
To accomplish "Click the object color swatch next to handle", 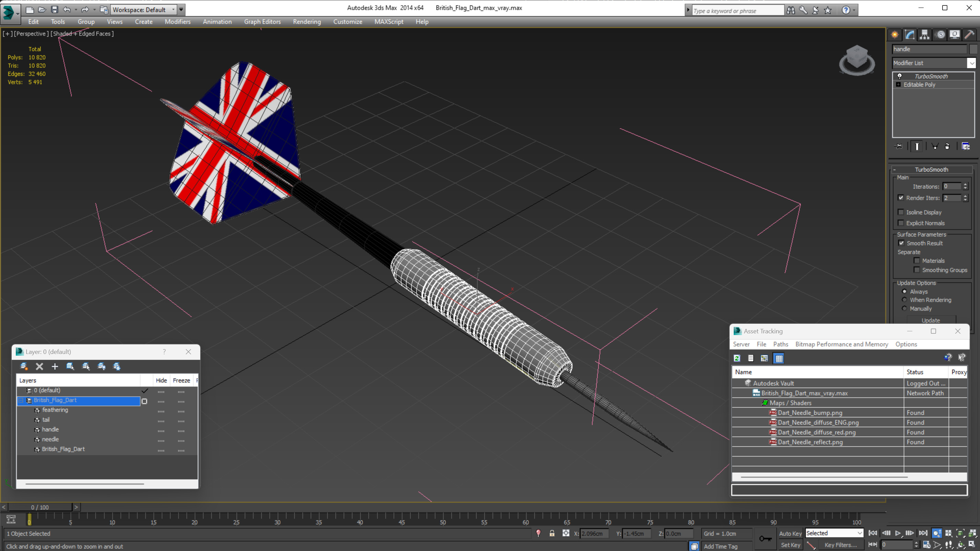I will pyautogui.click(x=973, y=49).
